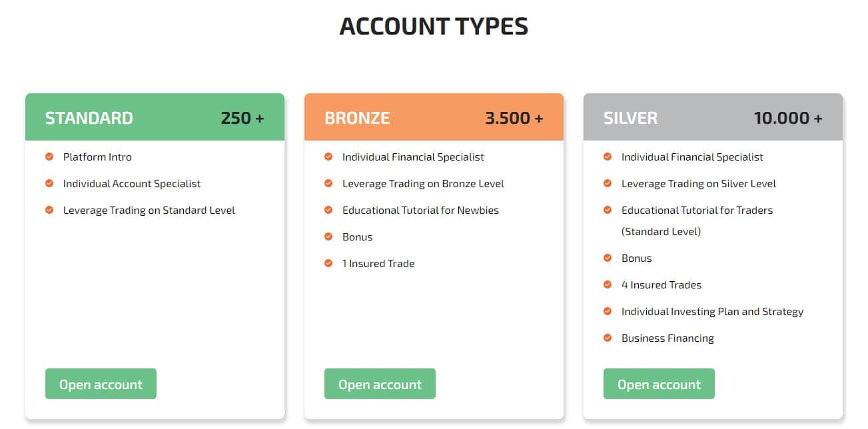The image size is (868, 429).
Task: Click the checkmark icon beside Platform Intro
Action: point(49,157)
